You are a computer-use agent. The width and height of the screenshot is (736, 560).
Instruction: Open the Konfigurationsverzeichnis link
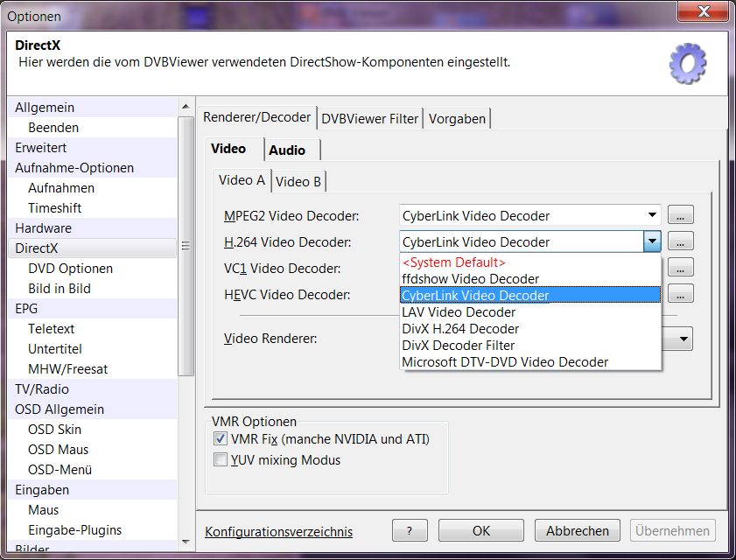tap(279, 531)
